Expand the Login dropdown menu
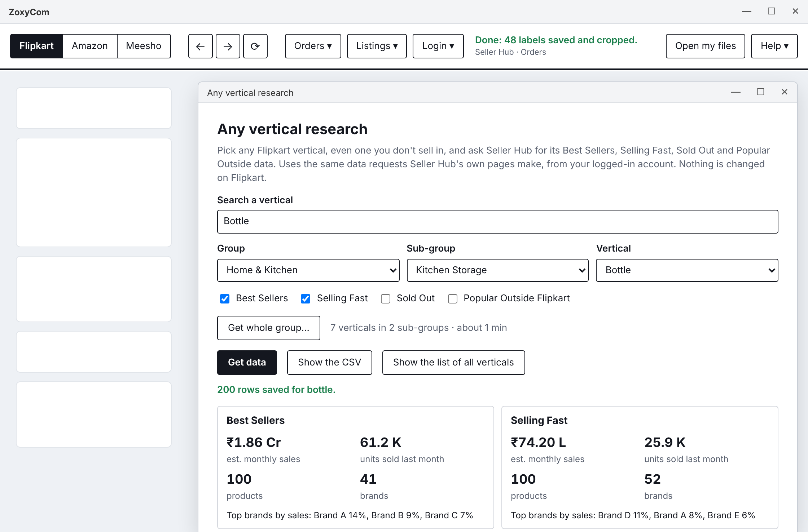Image resolution: width=808 pixels, height=532 pixels. (438, 46)
